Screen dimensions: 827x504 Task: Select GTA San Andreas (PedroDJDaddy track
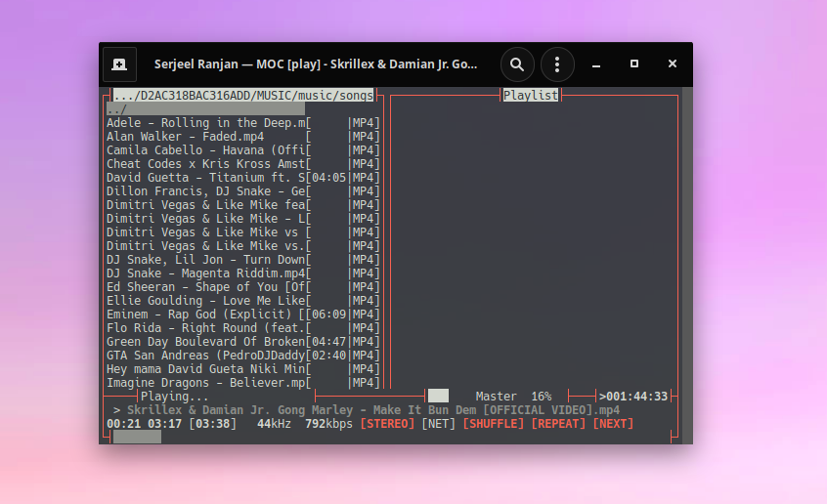pos(242,356)
